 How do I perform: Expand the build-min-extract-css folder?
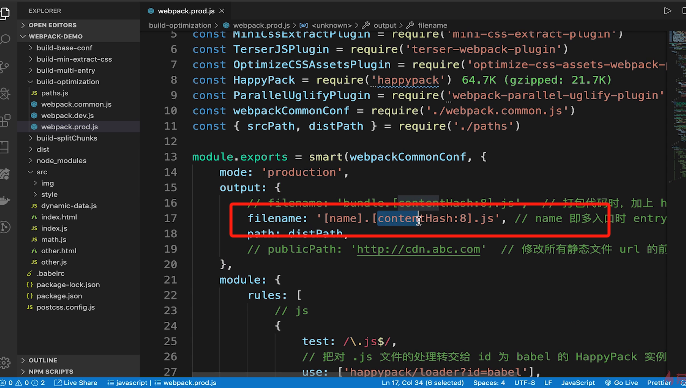pyautogui.click(x=79, y=59)
